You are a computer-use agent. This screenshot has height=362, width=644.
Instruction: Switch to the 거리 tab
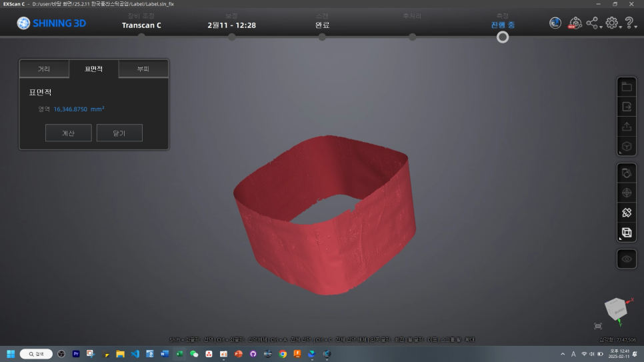pyautogui.click(x=44, y=69)
